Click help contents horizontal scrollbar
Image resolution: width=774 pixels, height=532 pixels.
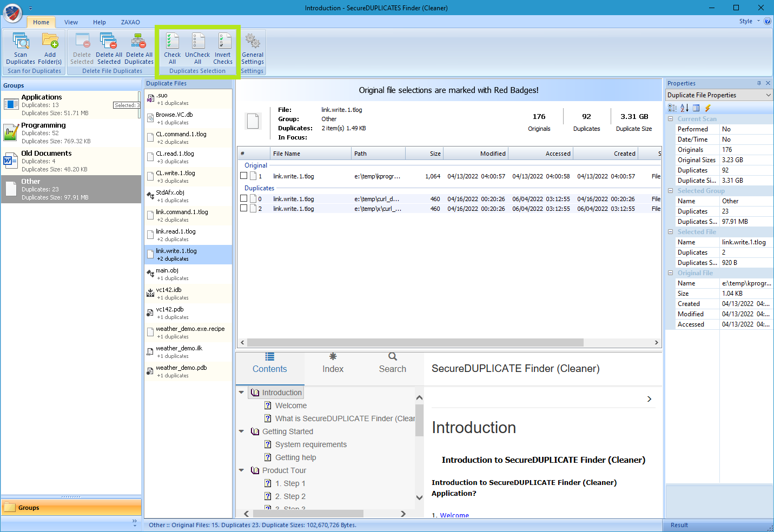tap(308, 514)
